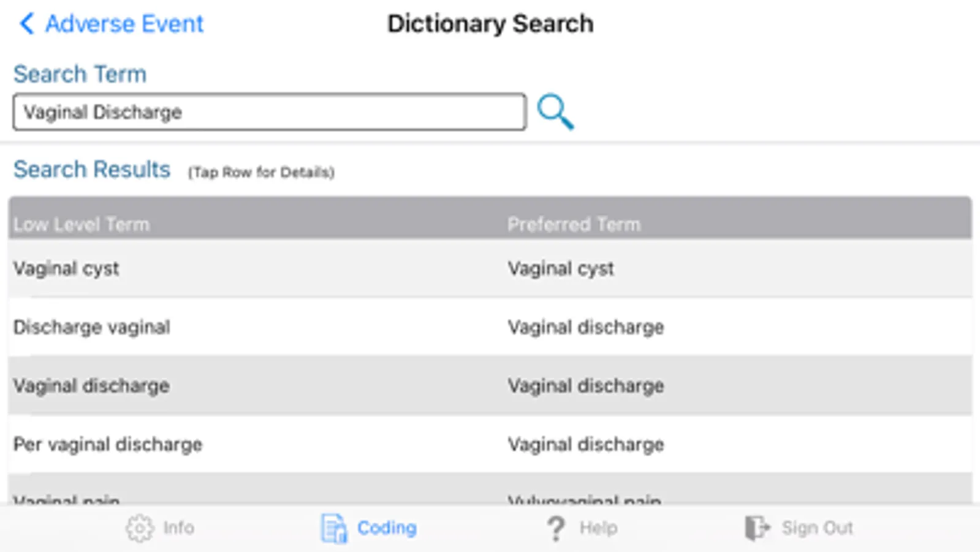Click the Low Level Term column header
Image resolution: width=980 pixels, height=552 pixels.
[x=82, y=224]
